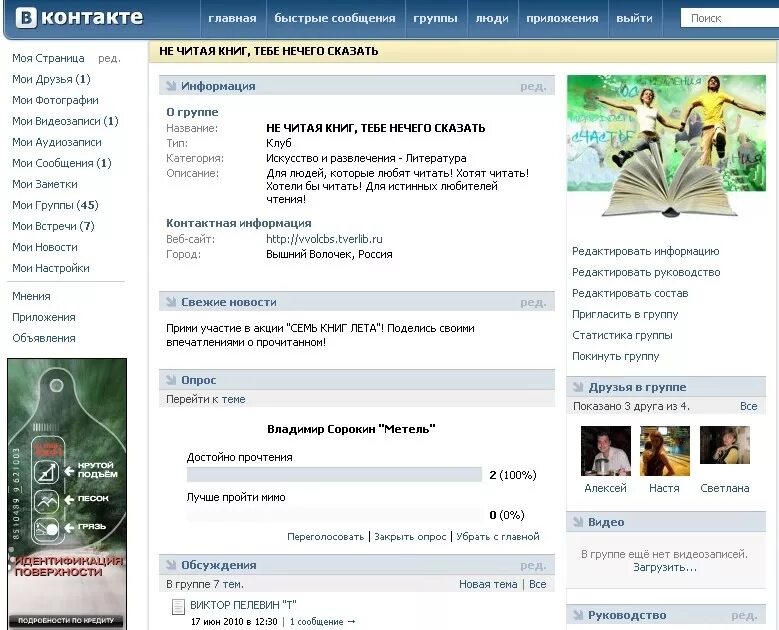Click Редактировать состав
779x630 pixels.
tap(630, 293)
